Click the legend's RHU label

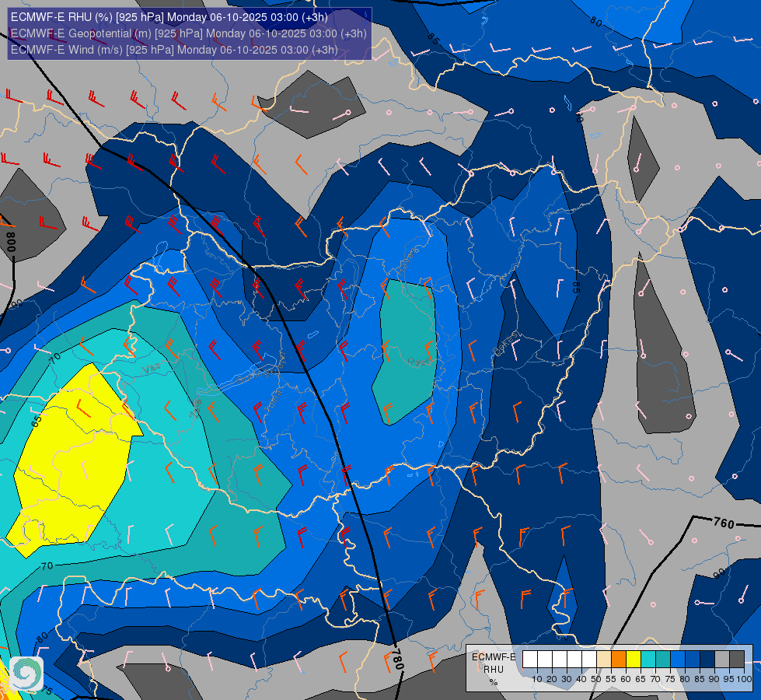pos(494,670)
